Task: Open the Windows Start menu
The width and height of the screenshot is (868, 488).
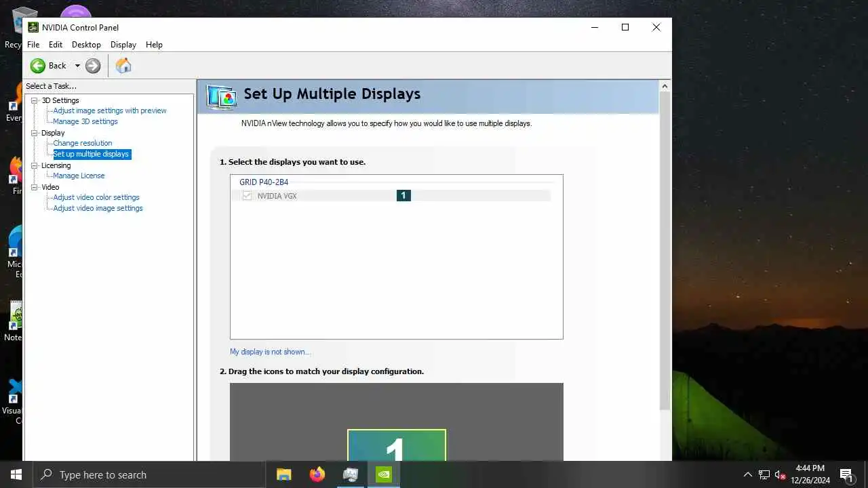Action: point(16,474)
